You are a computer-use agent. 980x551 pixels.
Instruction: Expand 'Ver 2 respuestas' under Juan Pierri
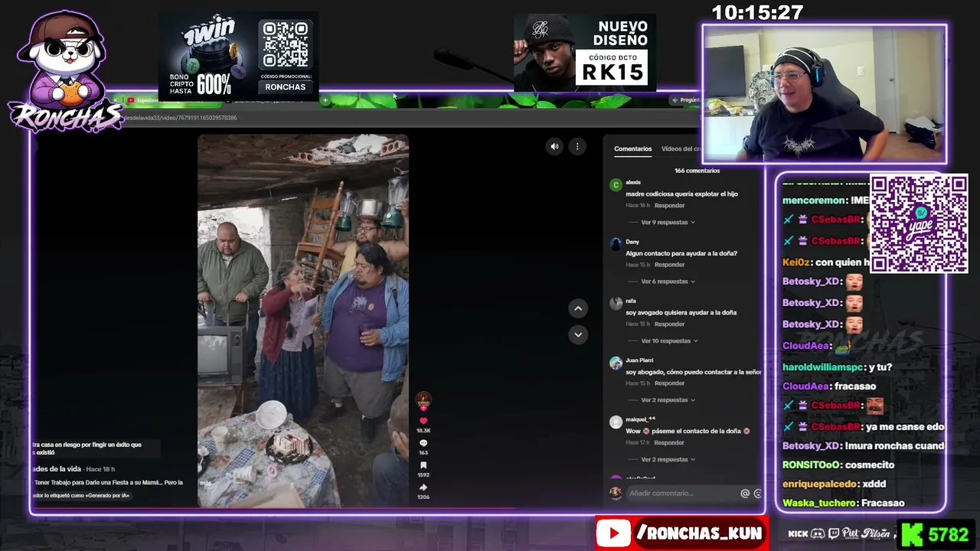click(x=668, y=400)
